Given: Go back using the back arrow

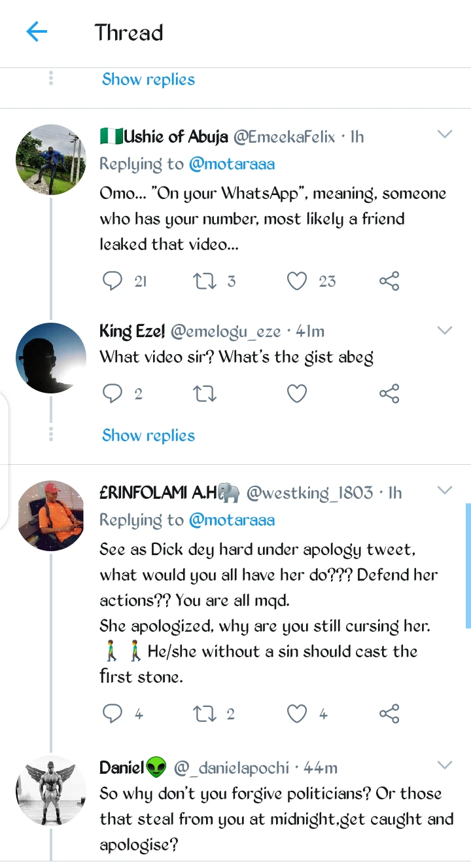Looking at the screenshot, I should pyautogui.click(x=37, y=32).
